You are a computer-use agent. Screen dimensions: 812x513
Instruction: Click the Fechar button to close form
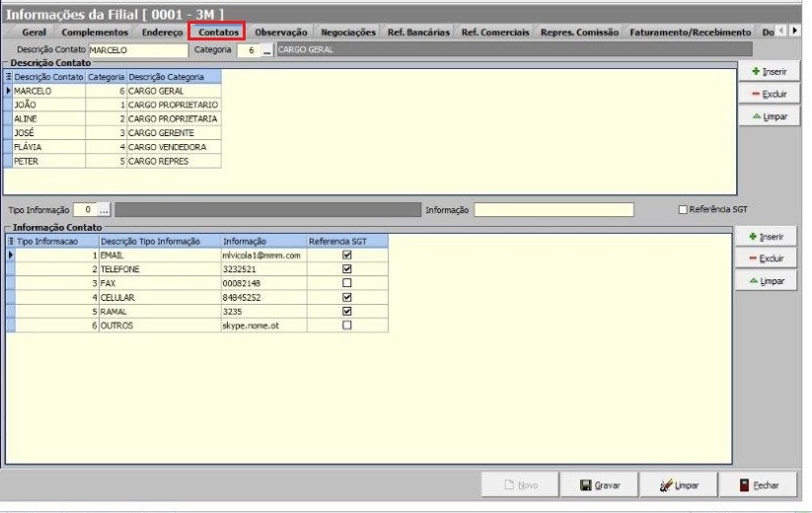click(761, 485)
